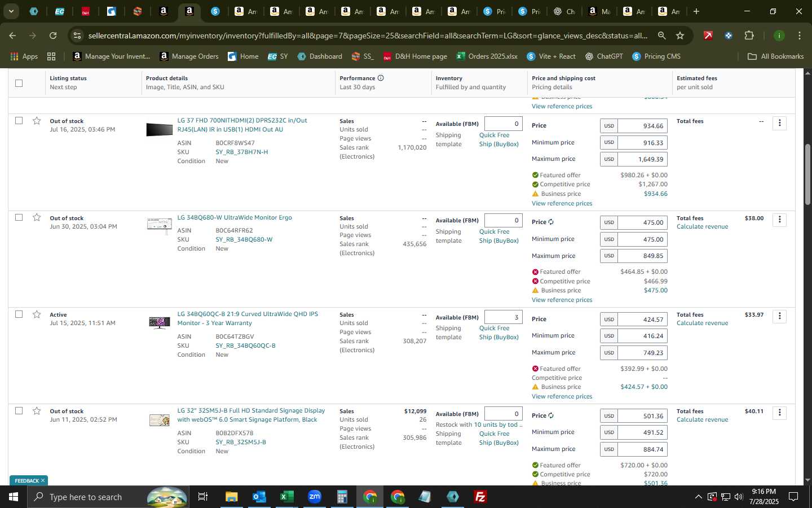The height and width of the screenshot is (508, 812).
Task: Click Calculate revenue for the 34BQ680-W row
Action: tap(702, 226)
